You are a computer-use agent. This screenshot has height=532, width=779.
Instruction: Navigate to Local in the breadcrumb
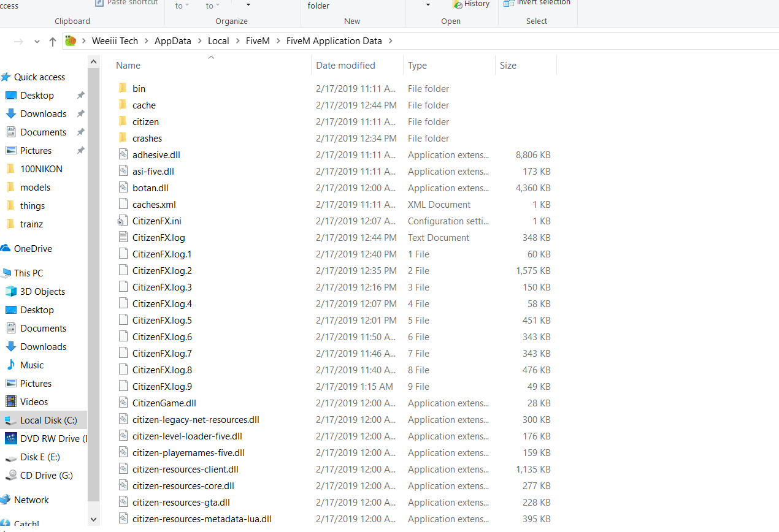218,41
